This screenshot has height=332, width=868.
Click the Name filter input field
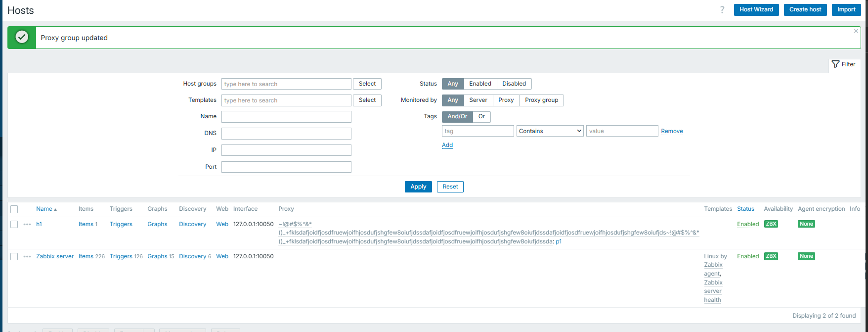(x=286, y=117)
